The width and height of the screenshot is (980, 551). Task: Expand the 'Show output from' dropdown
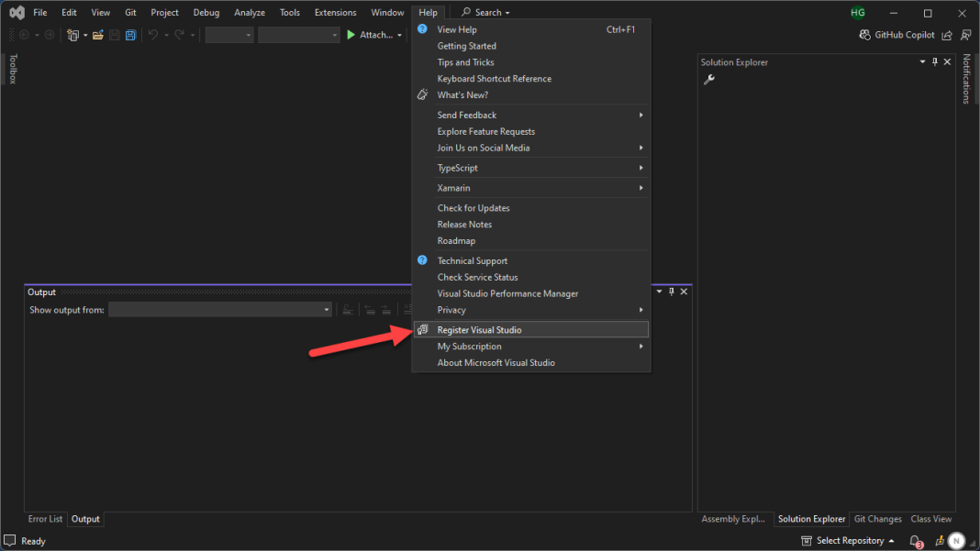[x=327, y=310]
